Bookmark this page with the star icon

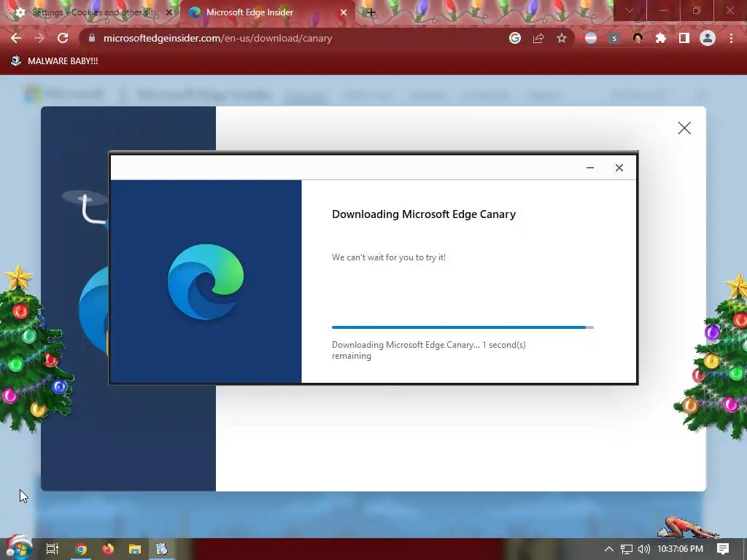click(x=562, y=38)
